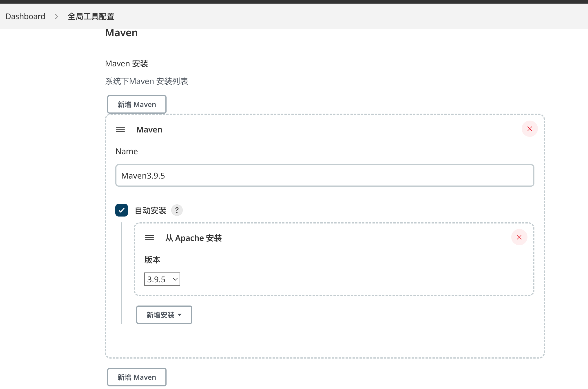Image resolution: width=588 pixels, height=389 pixels.
Task: Click the bottom 新增 Maven button
Action: [x=137, y=377]
